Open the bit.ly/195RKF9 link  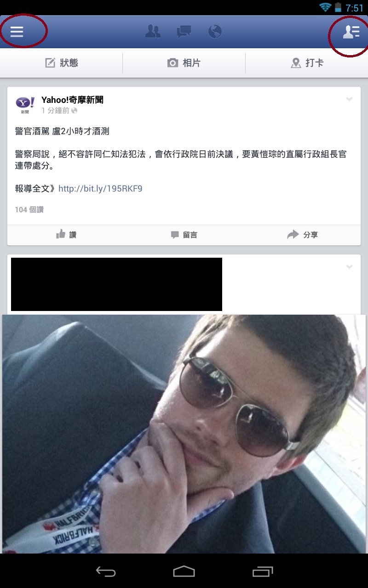(100, 189)
